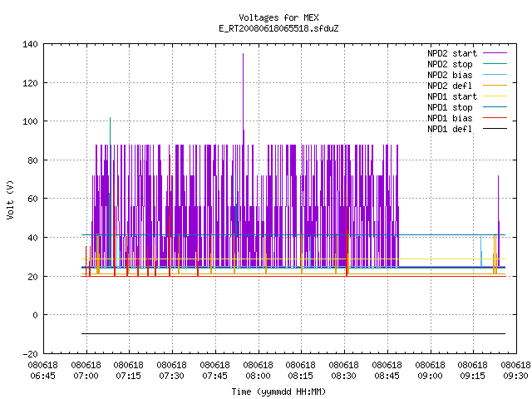Click the 20 tick label on Y-axis

click(x=32, y=277)
